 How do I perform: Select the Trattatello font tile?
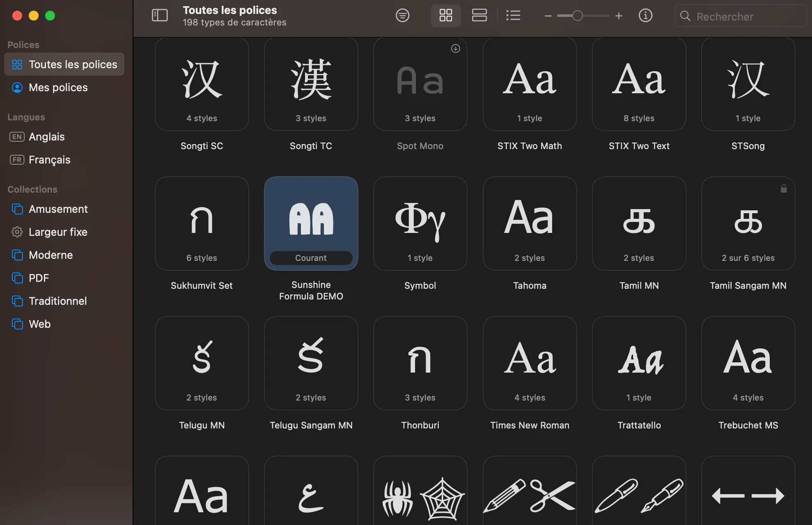click(639, 363)
